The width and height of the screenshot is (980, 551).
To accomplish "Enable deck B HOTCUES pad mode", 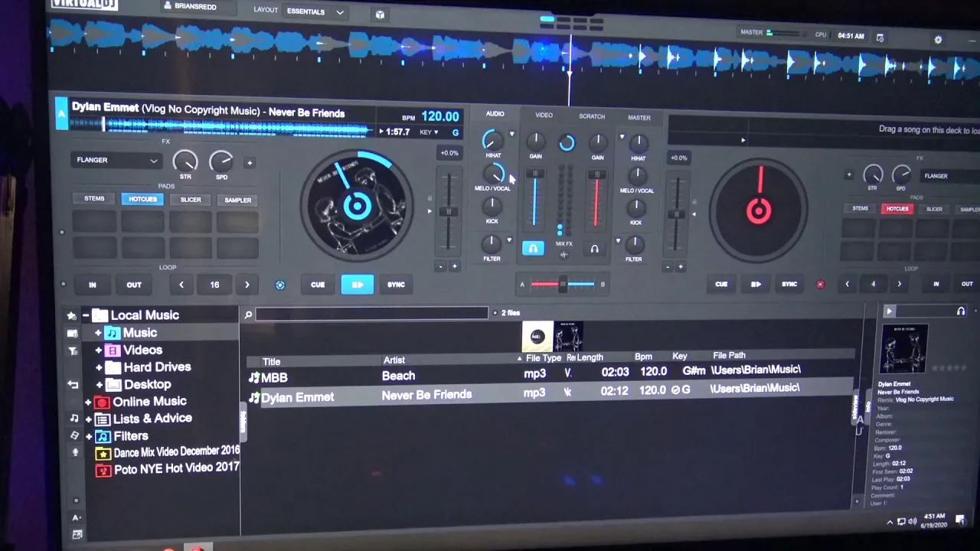I will click(897, 209).
